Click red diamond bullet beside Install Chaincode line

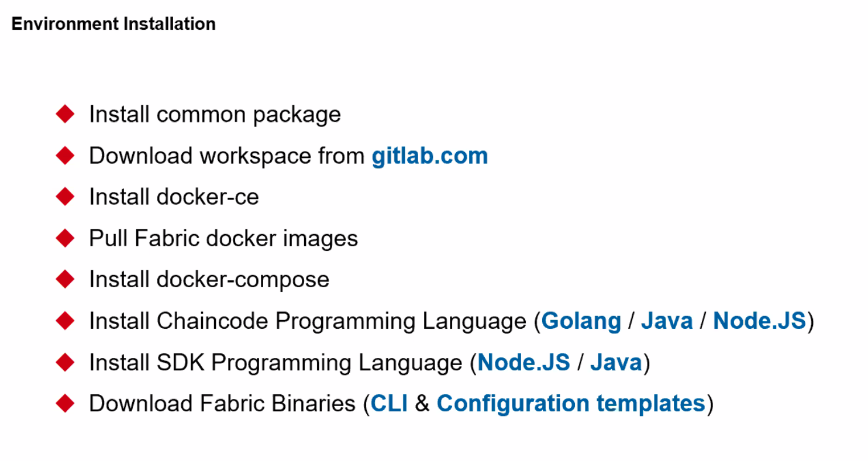click(x=65, y=320)
